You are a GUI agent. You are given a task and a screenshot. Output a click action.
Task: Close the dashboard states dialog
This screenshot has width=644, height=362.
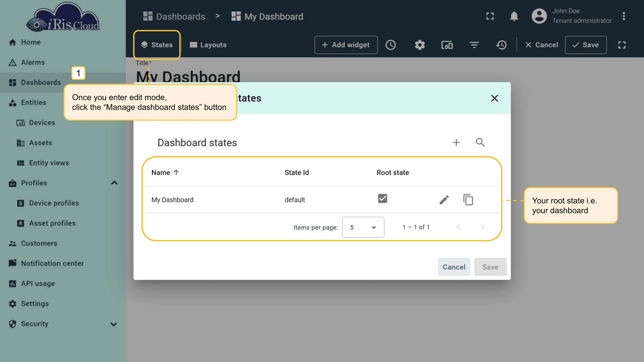pos(494,98)
